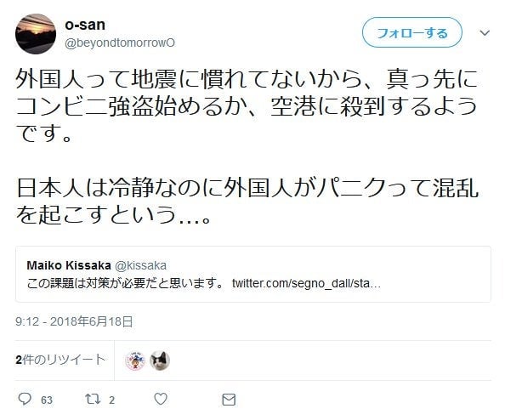Like the tweet with heart icon
The height and width of the screenshot is (420, 505).
coord(161,399)
